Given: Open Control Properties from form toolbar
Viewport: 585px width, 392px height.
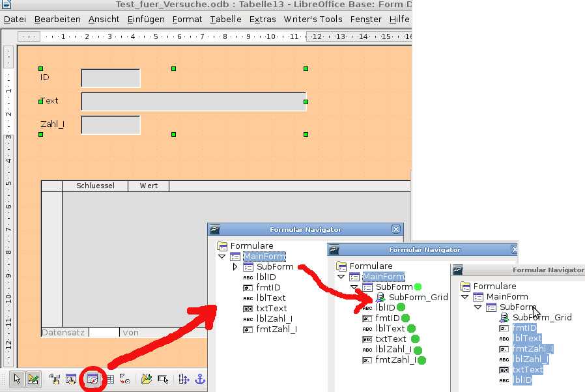Looking at the screenshot, I should click(x=54, y=378).
